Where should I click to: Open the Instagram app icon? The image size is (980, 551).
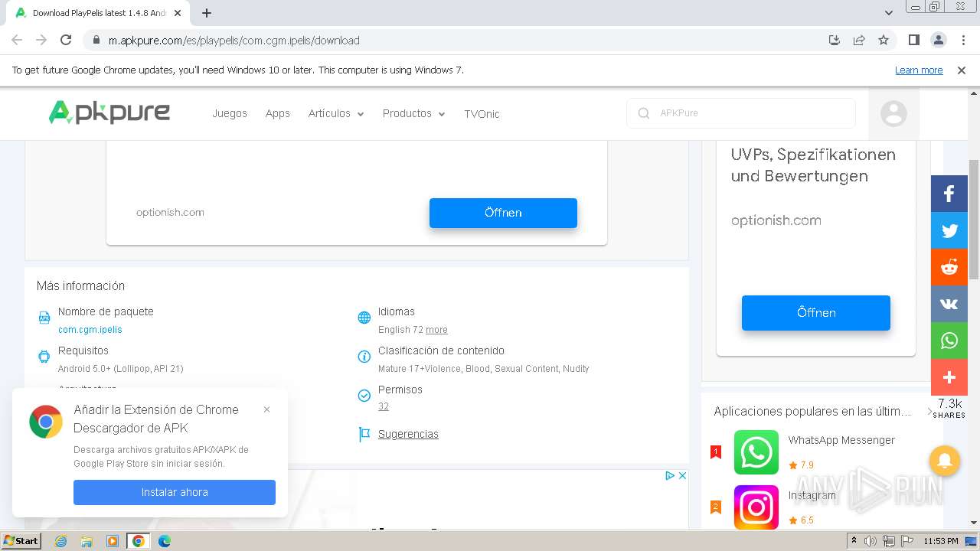pyautogui.click(x=756, y=507)
